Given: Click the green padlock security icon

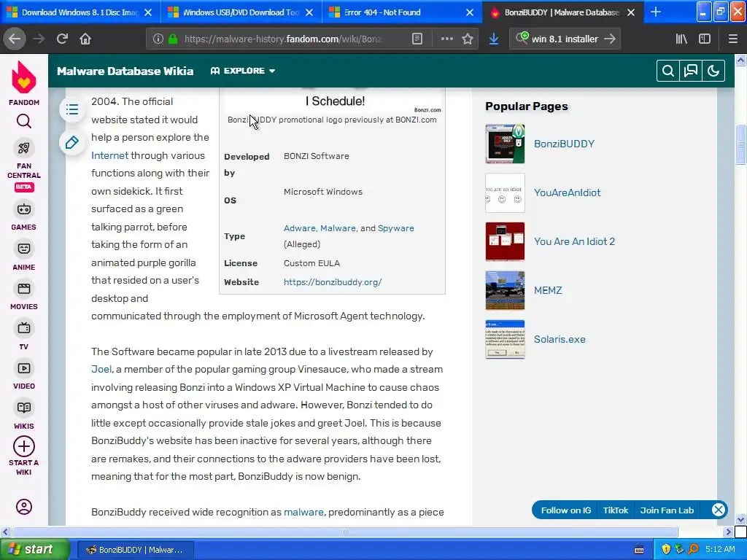Looking at the screenshot, I should [173, 39].
